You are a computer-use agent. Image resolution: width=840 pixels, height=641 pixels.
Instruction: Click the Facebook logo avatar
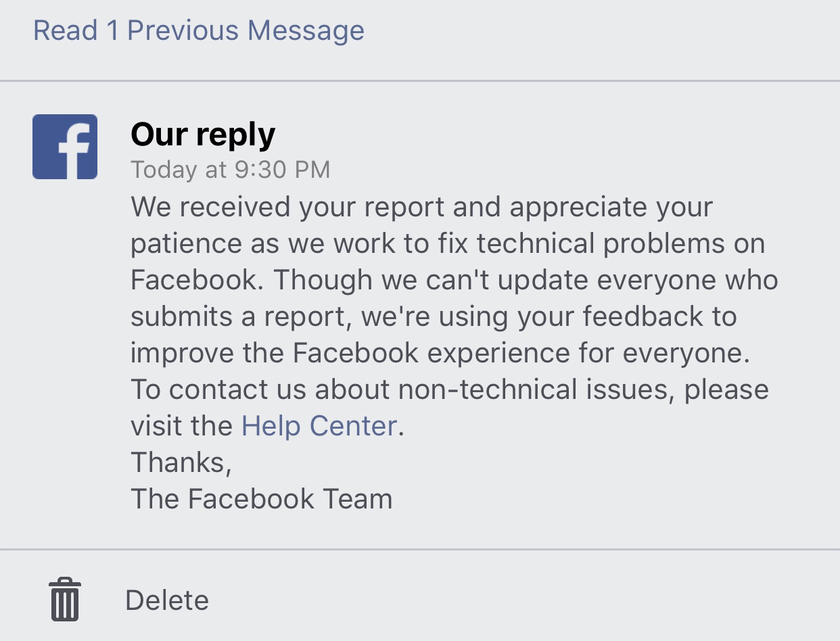[65, 147]
